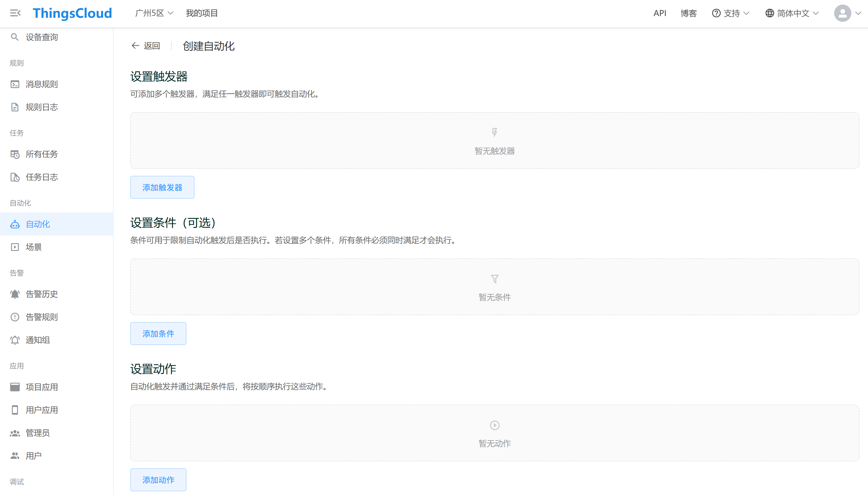
Task: Open the 支持 support dropdown
Action: coord(731,13)
